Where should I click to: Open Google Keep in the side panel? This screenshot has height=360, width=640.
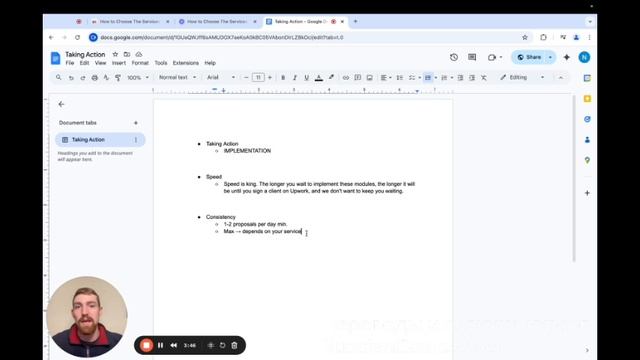(587, 99)
